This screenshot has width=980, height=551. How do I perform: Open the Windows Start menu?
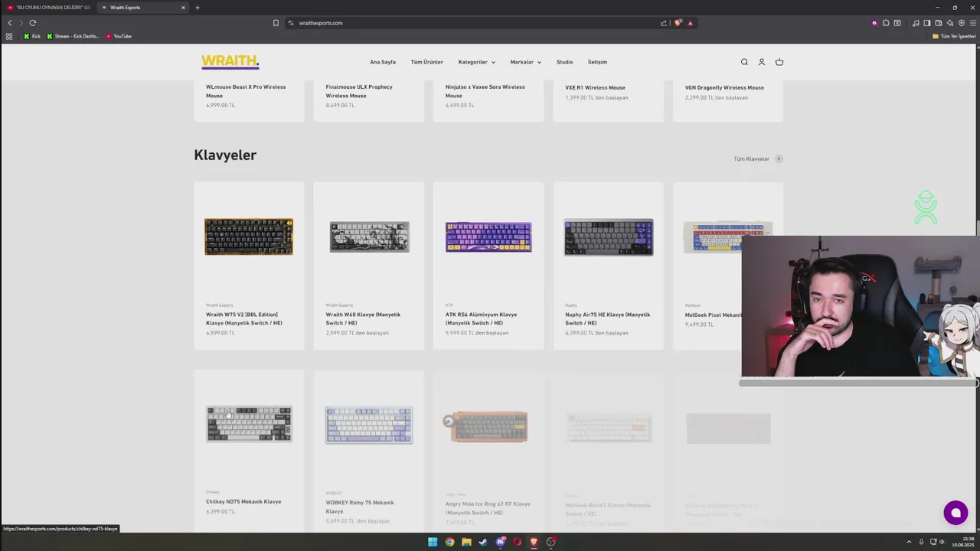pos(433,542)
